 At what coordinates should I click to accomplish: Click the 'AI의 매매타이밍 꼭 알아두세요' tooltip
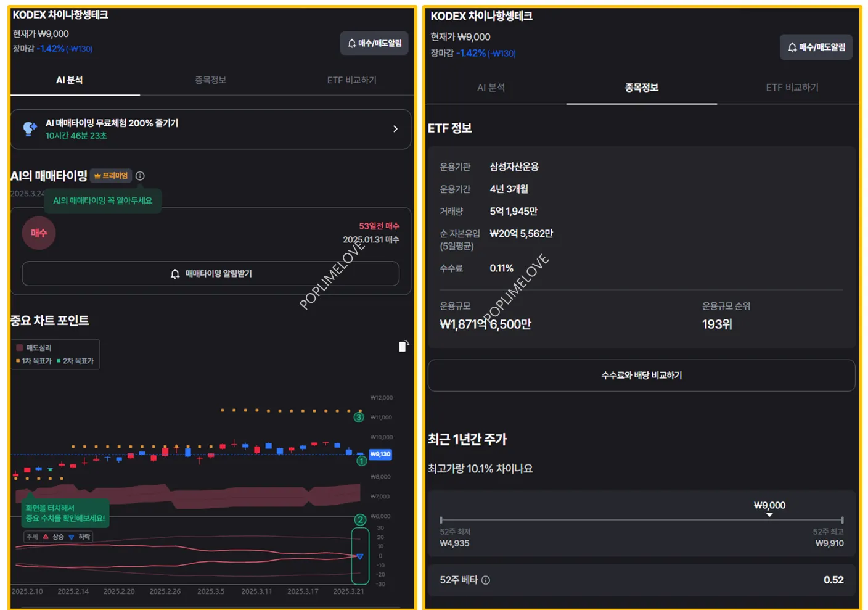point(102,200)
